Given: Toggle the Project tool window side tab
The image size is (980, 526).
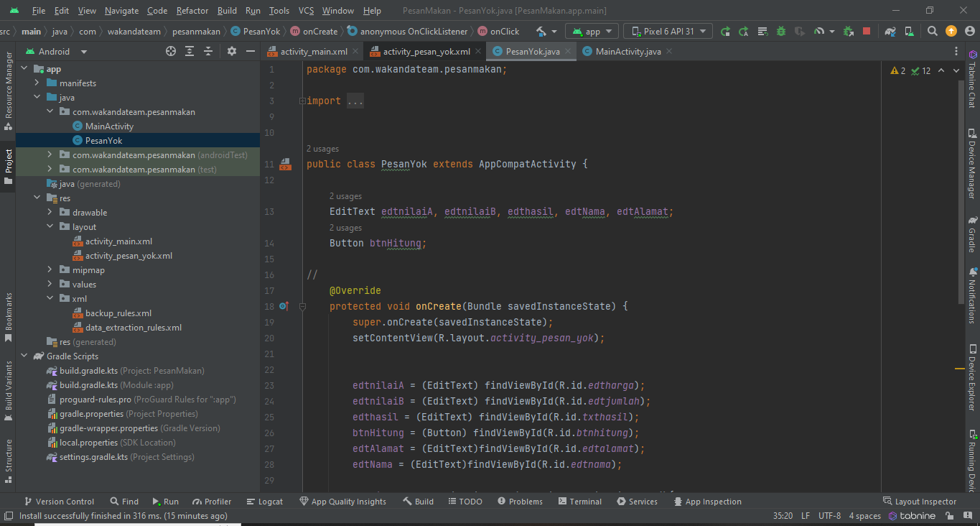Looking at the screenshot, I should coord(9,166).
